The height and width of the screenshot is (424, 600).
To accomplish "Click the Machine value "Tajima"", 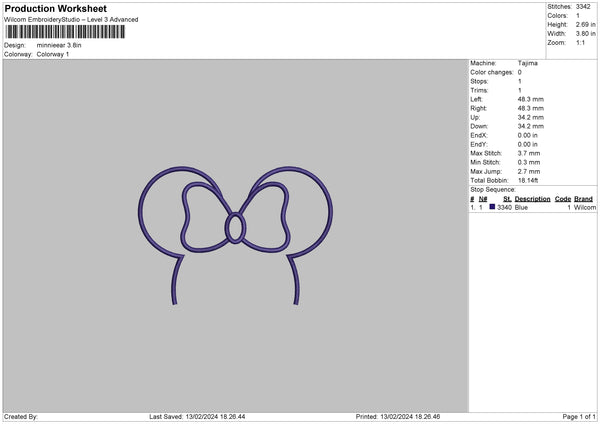I will click(528, 63).
